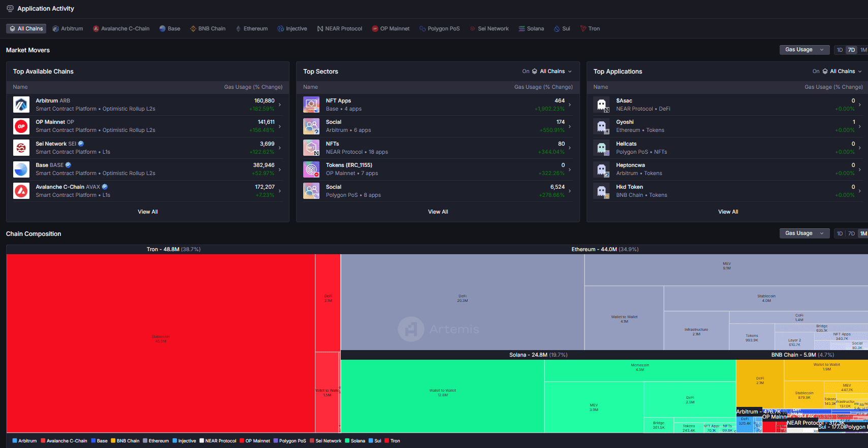
Task: Open Top Sectors All Chains dropdown
Action: point(552,72)
